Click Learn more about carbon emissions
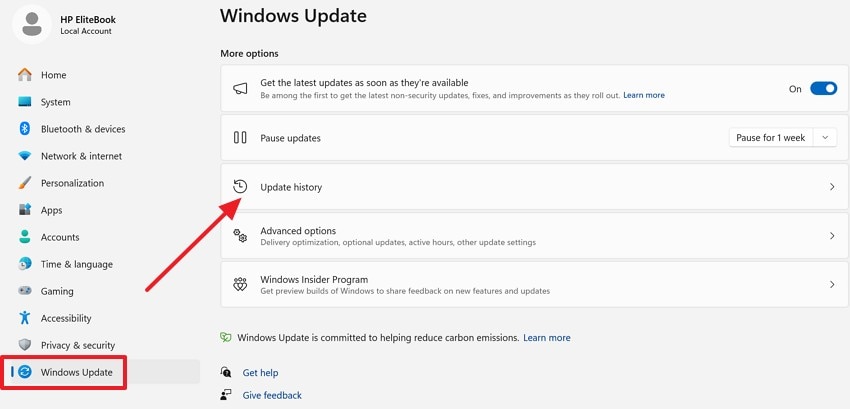 546,337
